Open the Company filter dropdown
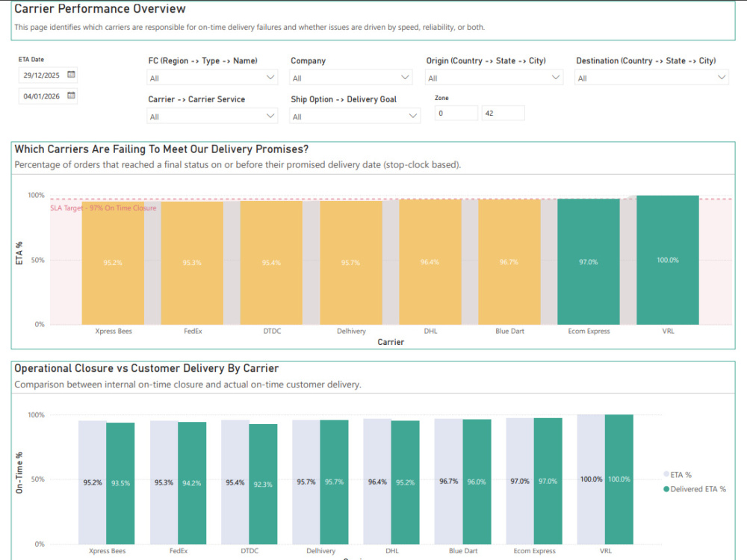 350,78
